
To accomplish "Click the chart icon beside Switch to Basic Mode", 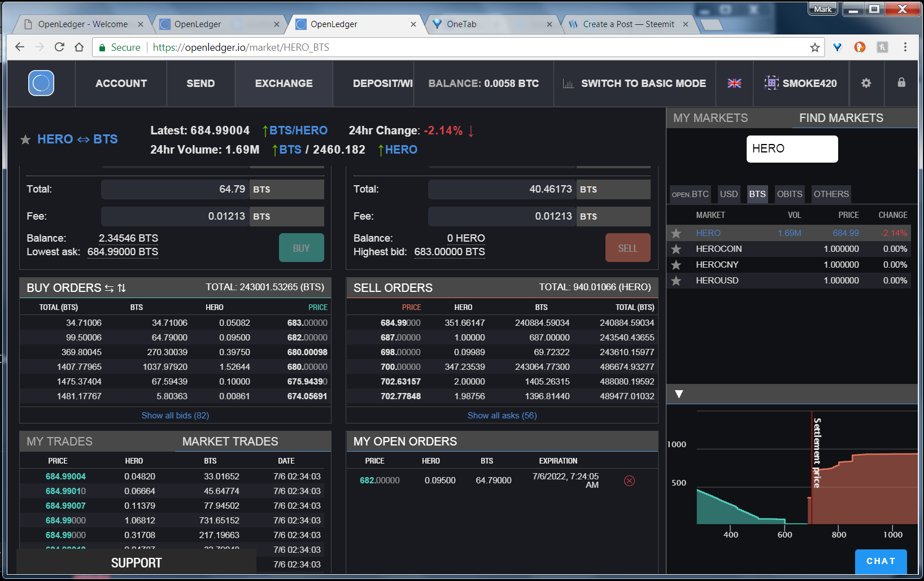I will [x=568, y=84].
